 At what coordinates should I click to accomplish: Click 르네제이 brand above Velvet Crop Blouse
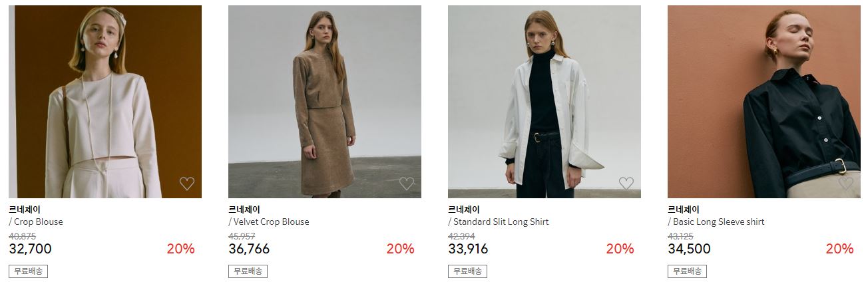(244, 210)
